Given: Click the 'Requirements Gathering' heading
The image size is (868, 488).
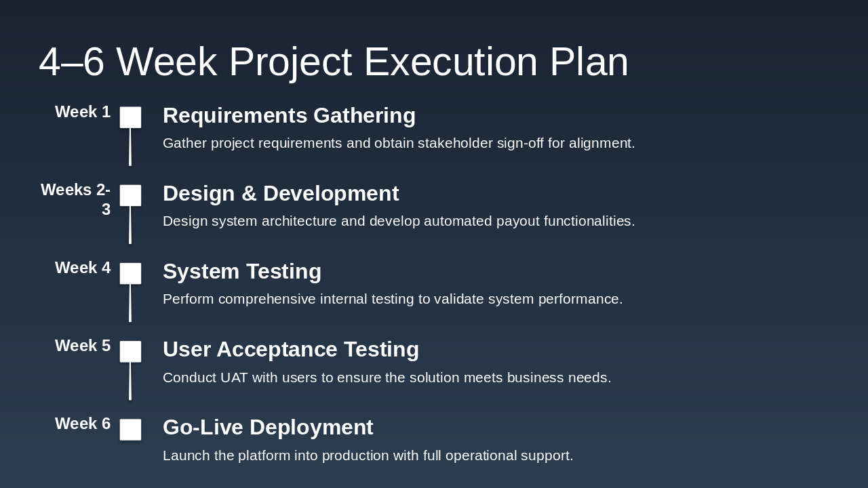Looking at the screenshot, I should click(x=289, y=115).
